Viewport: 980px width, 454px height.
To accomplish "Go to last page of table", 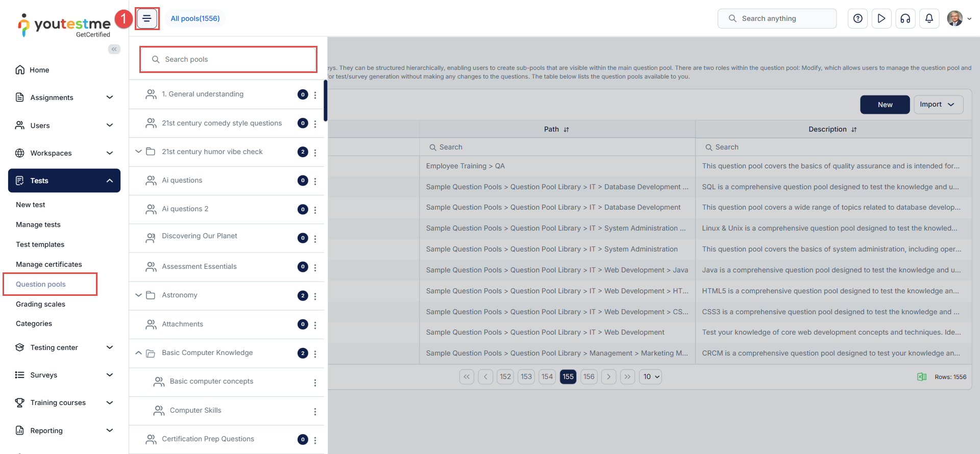I will click(x=628, y=377).
